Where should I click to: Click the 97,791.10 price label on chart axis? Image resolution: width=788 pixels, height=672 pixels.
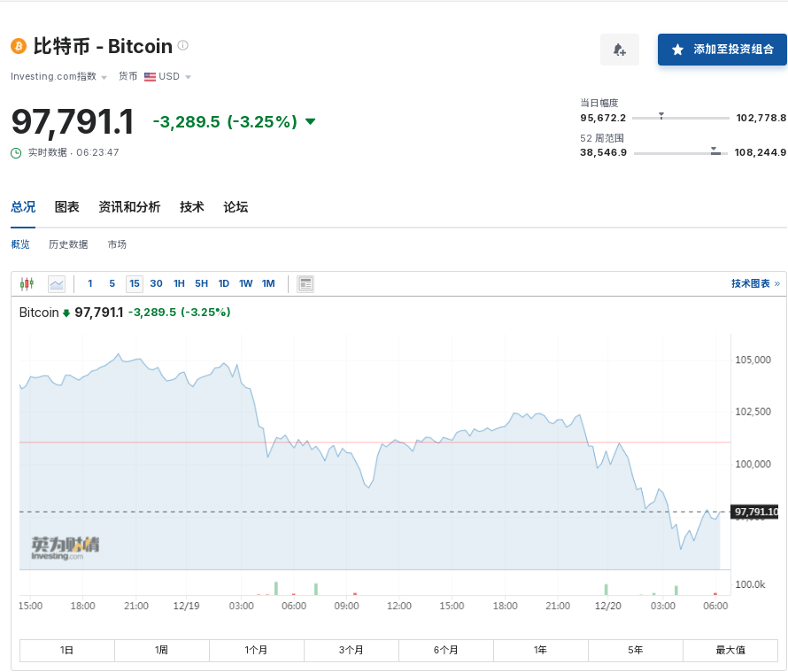[x=755, y=512]
